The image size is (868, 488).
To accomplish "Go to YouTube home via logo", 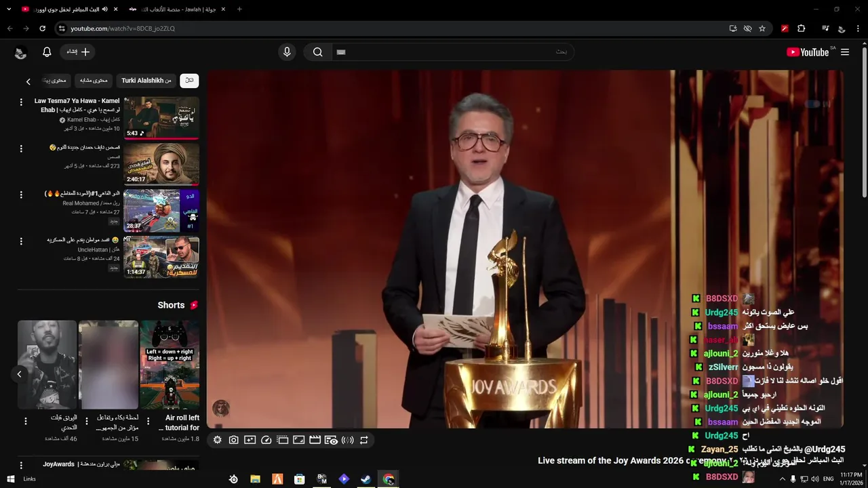I will point(808,52).
